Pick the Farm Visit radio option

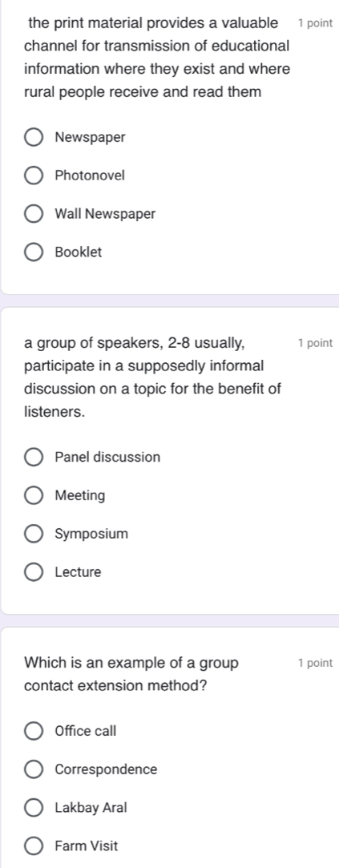(34, 846)
